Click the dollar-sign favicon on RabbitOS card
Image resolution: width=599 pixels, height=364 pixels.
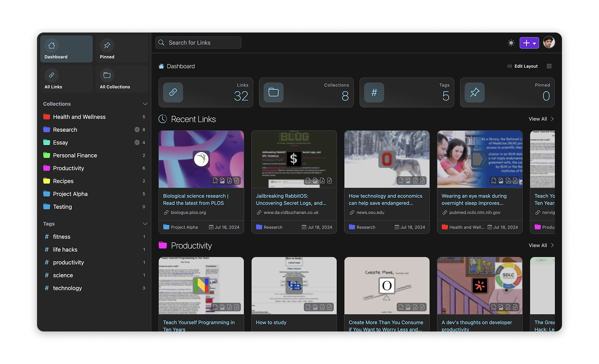294,159
